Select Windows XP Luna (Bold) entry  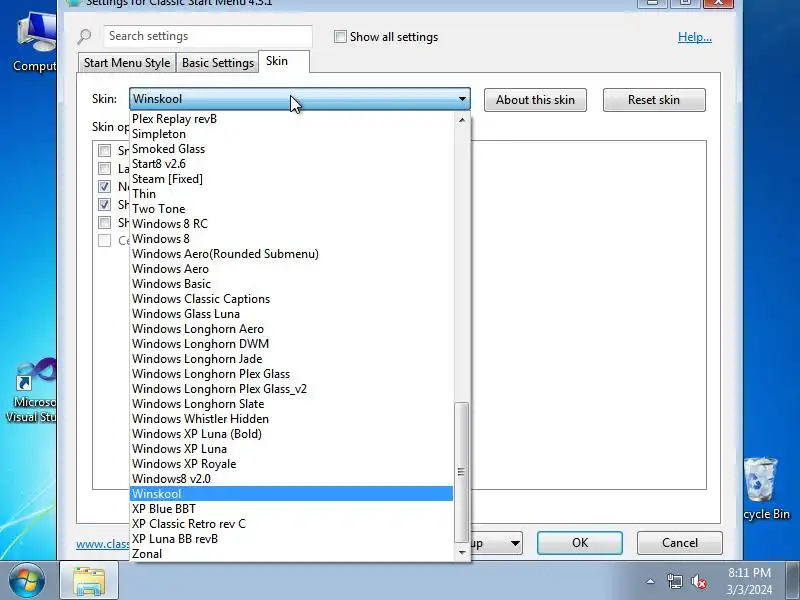pyautogui.click(x=292, y=434)
